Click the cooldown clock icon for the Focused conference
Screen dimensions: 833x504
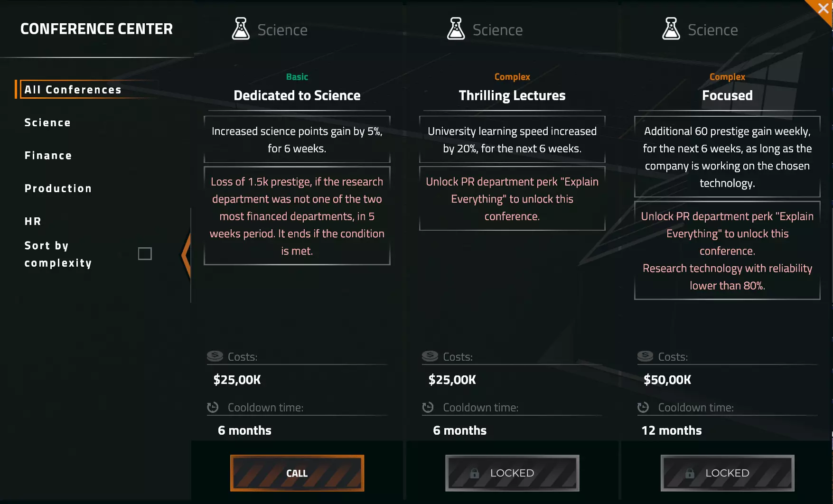(x=643, y=407)
